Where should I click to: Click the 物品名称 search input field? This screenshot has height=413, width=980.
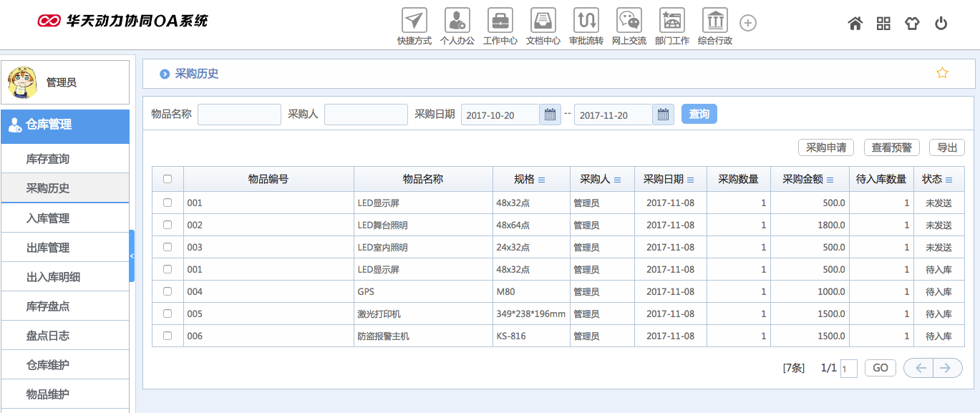coord(239,115)
